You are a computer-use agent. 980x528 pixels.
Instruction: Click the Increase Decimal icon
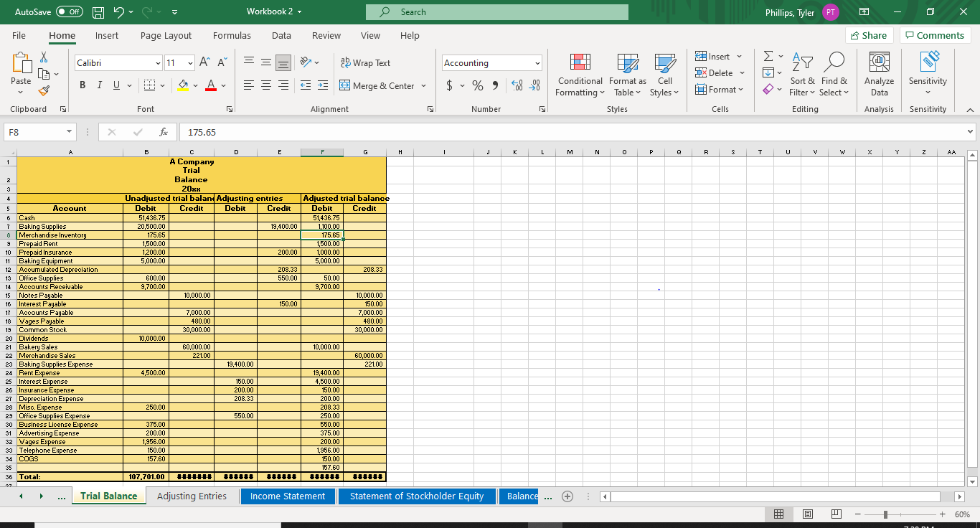tap(517, 85)
